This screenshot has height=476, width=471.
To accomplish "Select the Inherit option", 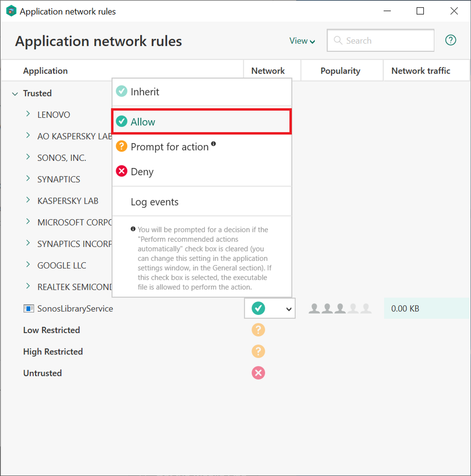I will click(145, 92).
